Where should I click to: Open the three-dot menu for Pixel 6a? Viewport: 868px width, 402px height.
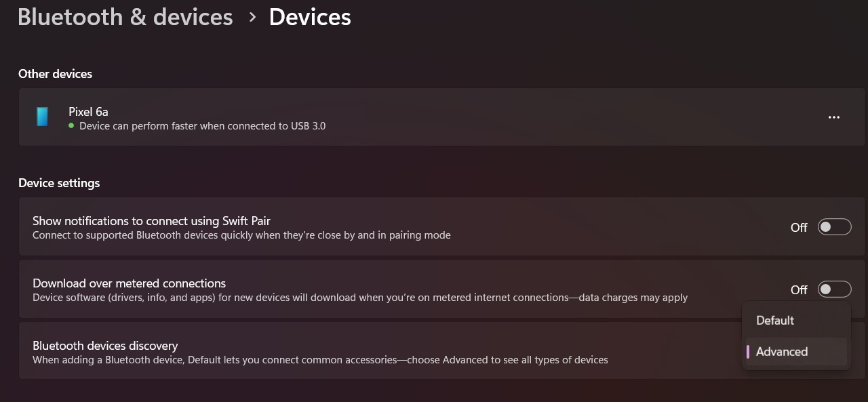tap(834, 117)
